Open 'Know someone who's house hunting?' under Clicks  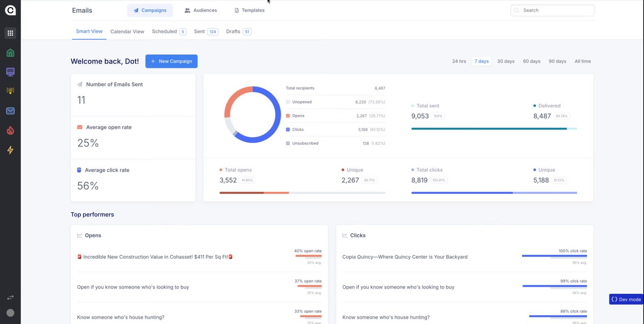[386, 317]
